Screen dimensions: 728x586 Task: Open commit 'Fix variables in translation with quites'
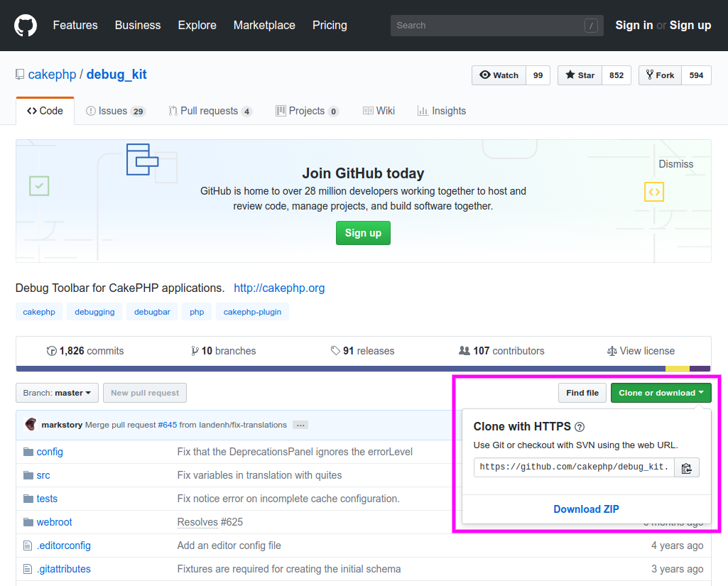259,475
